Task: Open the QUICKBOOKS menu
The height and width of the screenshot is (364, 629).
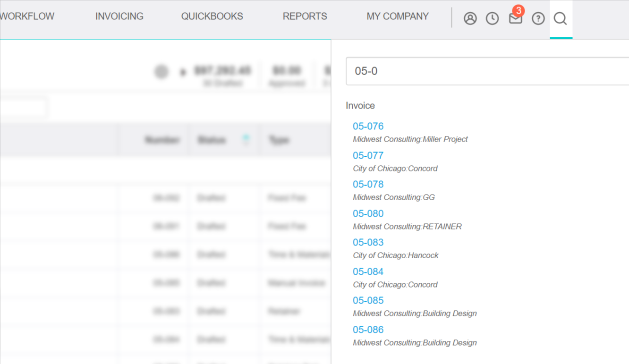Action: 212,16
